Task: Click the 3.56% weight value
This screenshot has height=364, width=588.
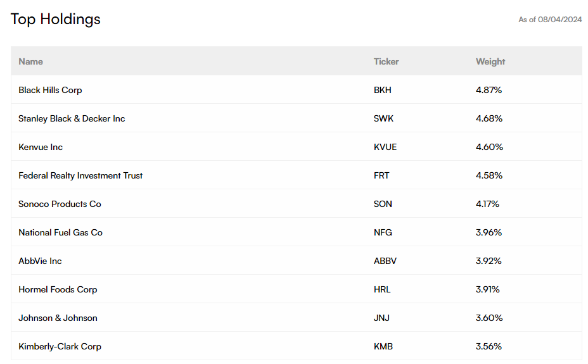Action: (489, 346)
